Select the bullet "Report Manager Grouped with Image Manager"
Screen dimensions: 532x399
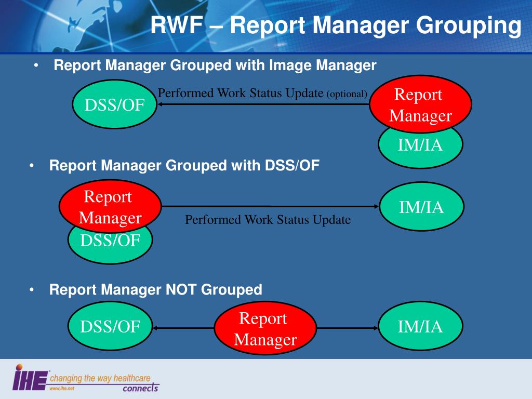coord(215,65)
